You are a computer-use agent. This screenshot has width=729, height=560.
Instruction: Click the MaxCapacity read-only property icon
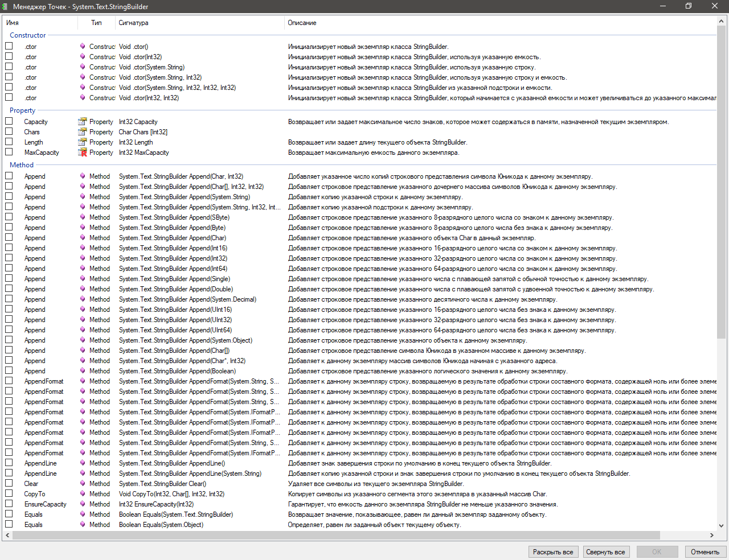[83, 153]
